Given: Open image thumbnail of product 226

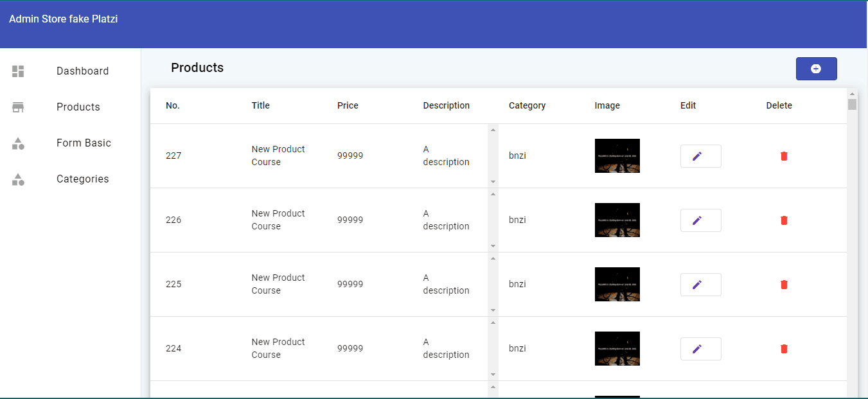Looking at the screenshot, I should click(617, 220).
